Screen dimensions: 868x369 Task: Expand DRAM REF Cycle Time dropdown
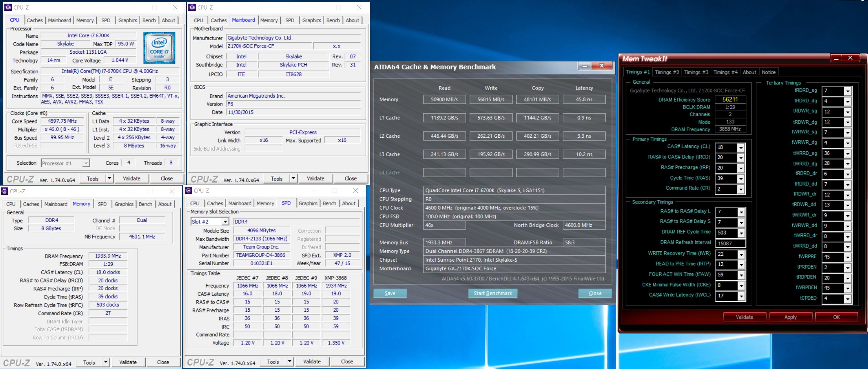[x=741, y=233]
